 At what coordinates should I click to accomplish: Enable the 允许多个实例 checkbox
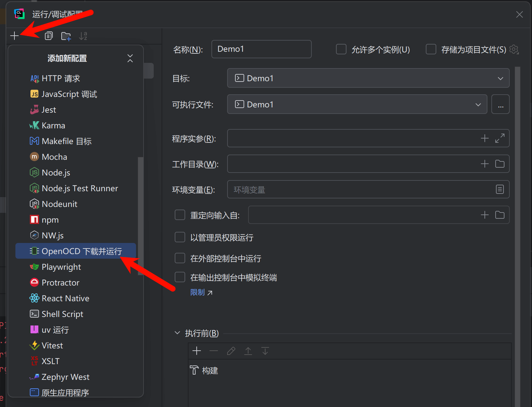341,49
